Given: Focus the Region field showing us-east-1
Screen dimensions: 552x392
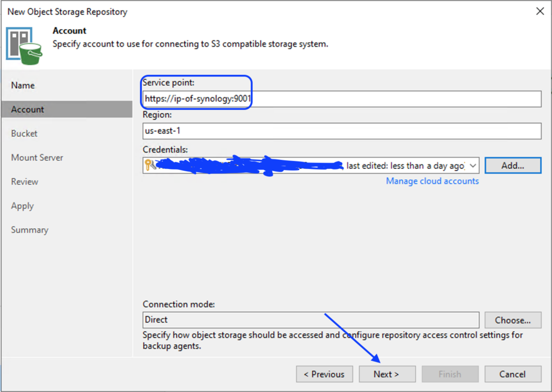Looking at the screenshot, I should [341, 131].
